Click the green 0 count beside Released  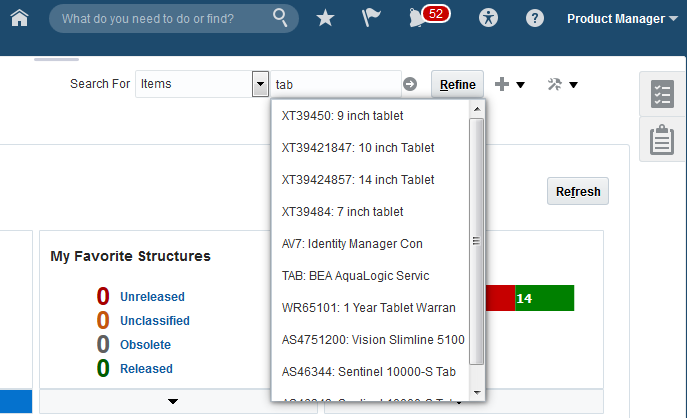(103, 368)
